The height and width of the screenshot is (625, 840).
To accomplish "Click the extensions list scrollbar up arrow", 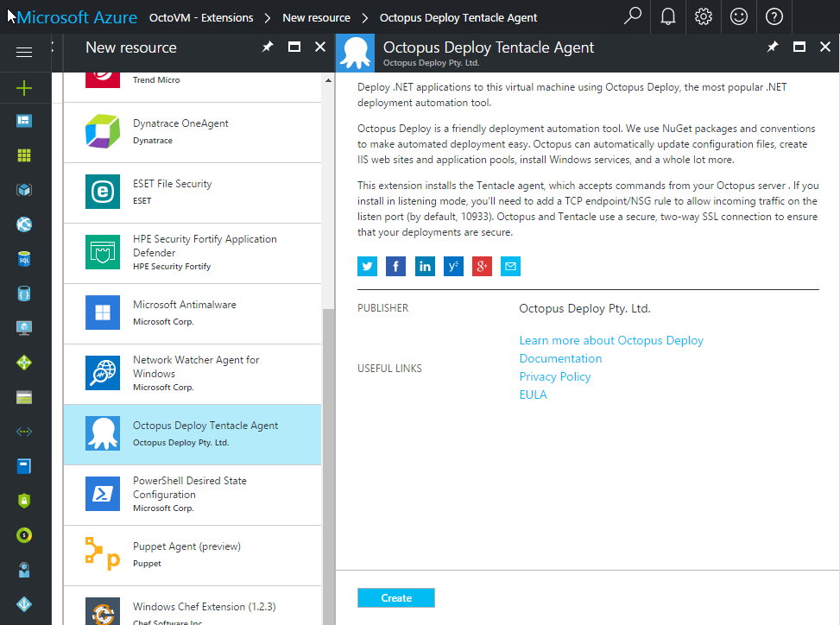I will click(x=328, y=80).
